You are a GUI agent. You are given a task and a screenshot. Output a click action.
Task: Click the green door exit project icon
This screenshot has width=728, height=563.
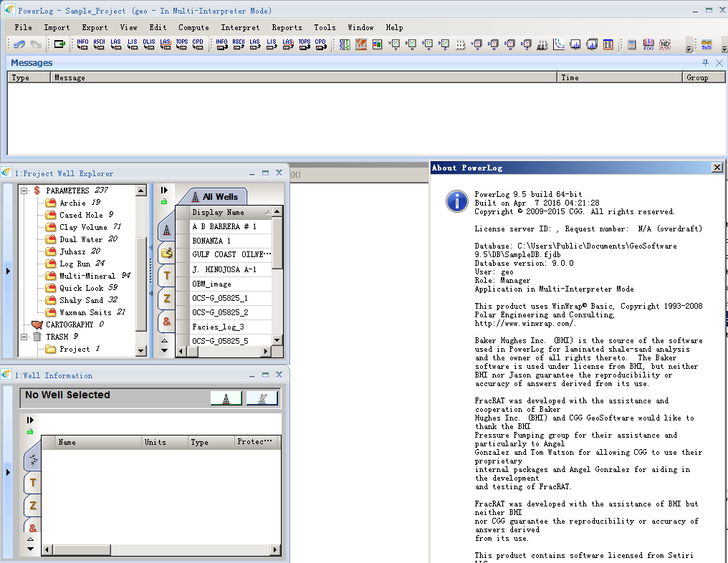pos(60,44)
